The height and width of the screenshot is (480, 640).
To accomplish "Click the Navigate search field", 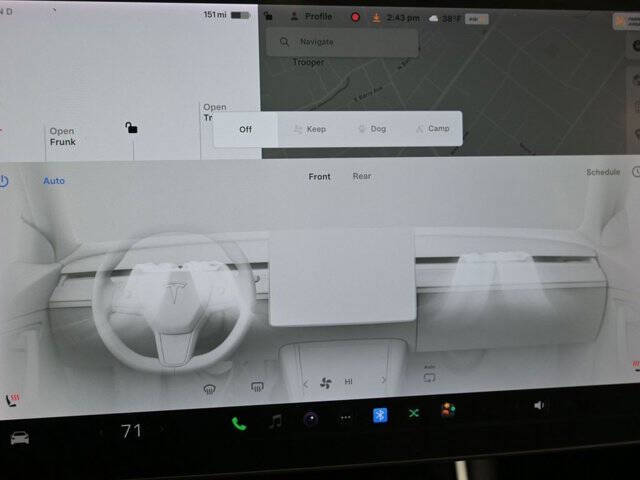I will pos(342,42).
